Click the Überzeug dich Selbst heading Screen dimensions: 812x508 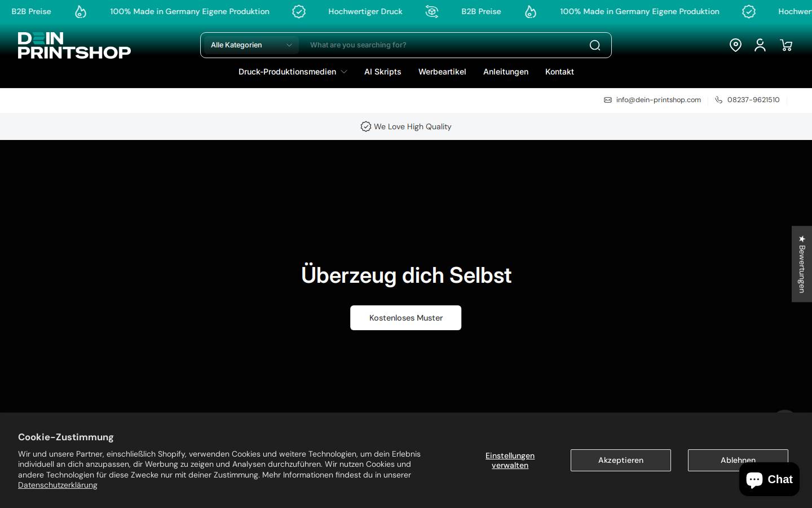[x=406, y=275]
